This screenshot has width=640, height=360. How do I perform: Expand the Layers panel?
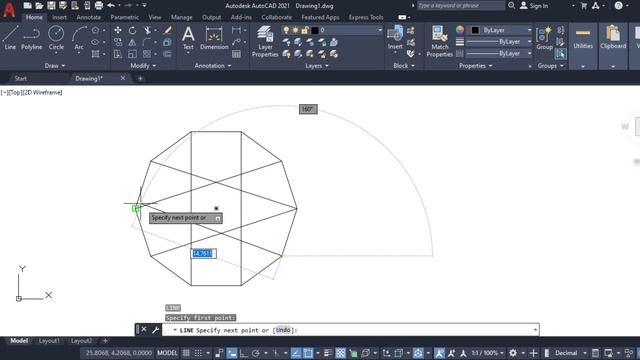(317, 66)
